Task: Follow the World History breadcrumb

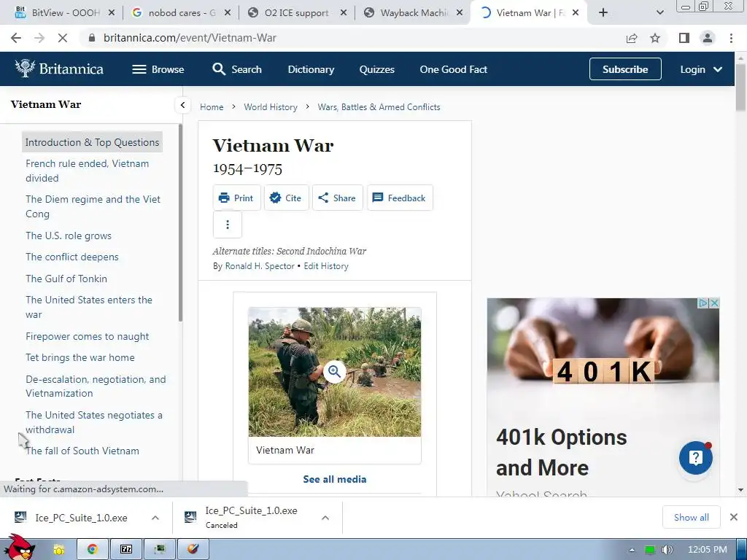Action: click(271, 107)
